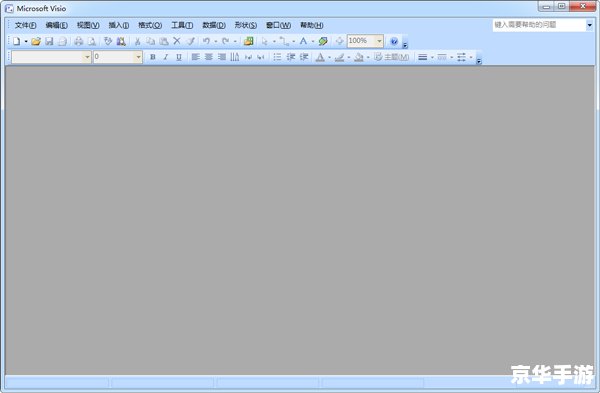Toggle Bold formatting
600x393 pixels.
click(x=153, y=57)
